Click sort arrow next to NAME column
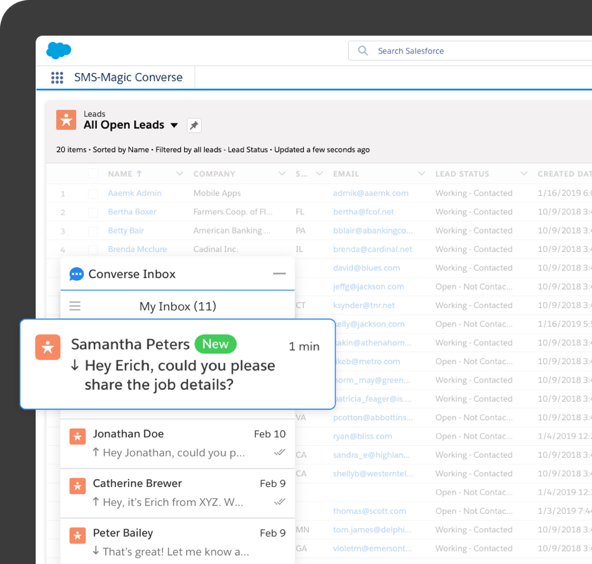 tap(139, 174)
